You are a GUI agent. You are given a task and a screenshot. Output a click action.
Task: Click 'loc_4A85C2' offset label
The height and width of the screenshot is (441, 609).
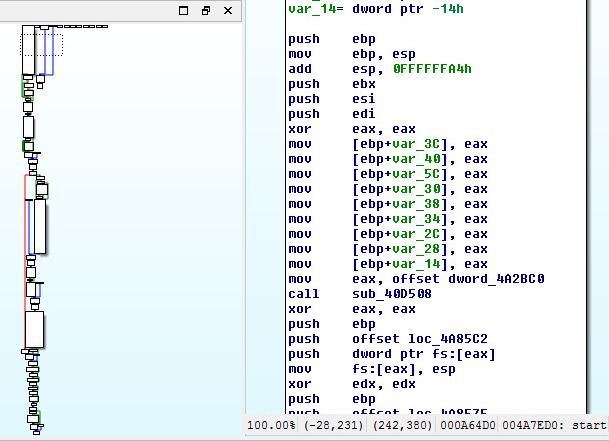coord(447,339)
